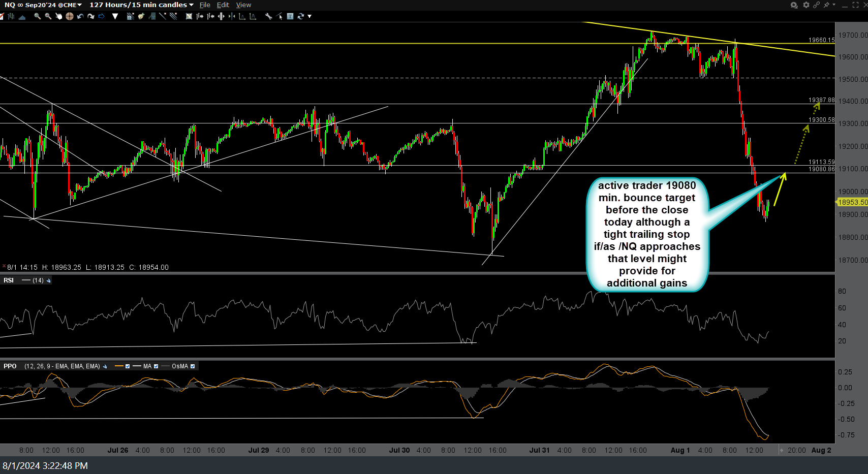Click the Undo arrow icon

point(79,16)
